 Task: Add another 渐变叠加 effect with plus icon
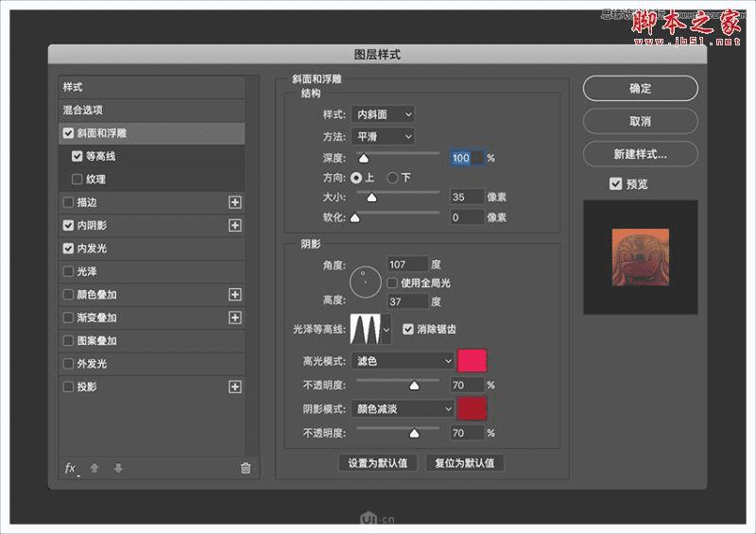tap(234, 318)
